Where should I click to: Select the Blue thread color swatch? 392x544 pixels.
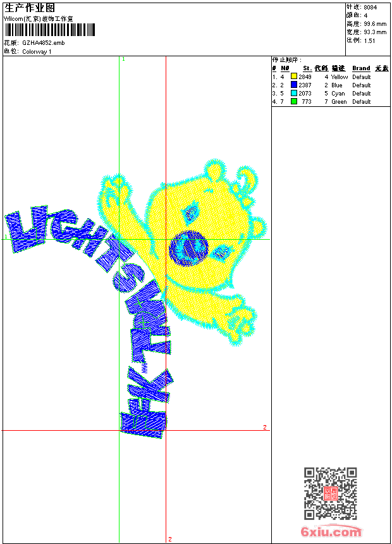[294, 85]
